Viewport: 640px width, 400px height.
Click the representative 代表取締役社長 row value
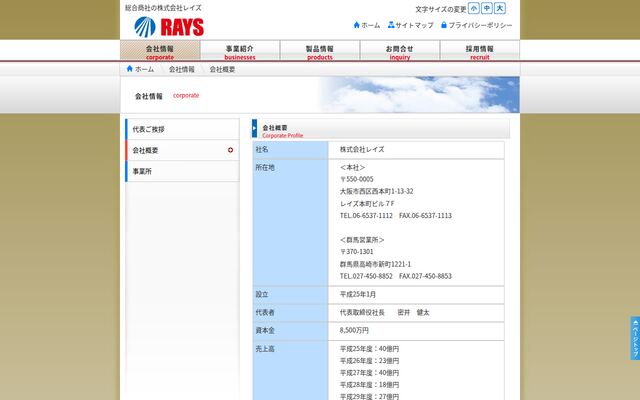[384, 313]
